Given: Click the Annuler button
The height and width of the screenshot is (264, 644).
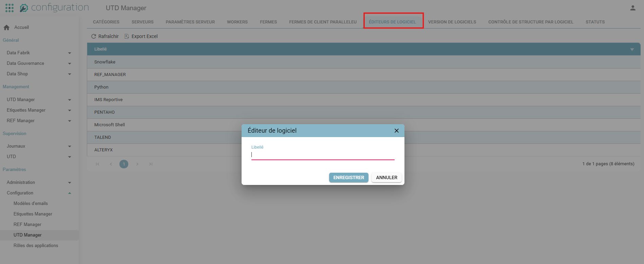Looking at the screenshot, I should point(386,177).
